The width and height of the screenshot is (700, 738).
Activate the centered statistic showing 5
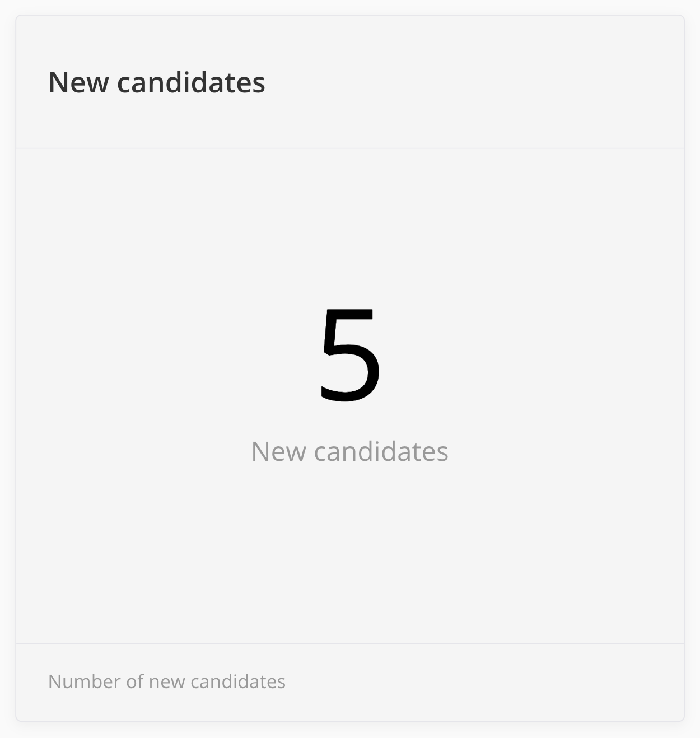(x=350, y=354)
